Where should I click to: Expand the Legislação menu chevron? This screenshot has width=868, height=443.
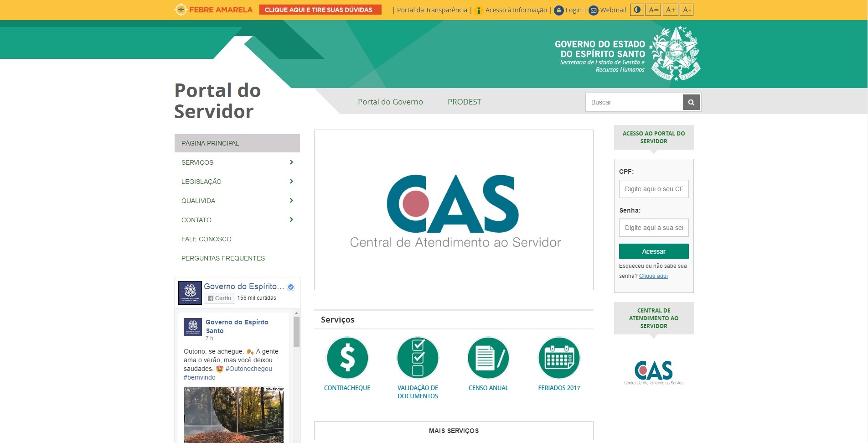click(291, 182)
